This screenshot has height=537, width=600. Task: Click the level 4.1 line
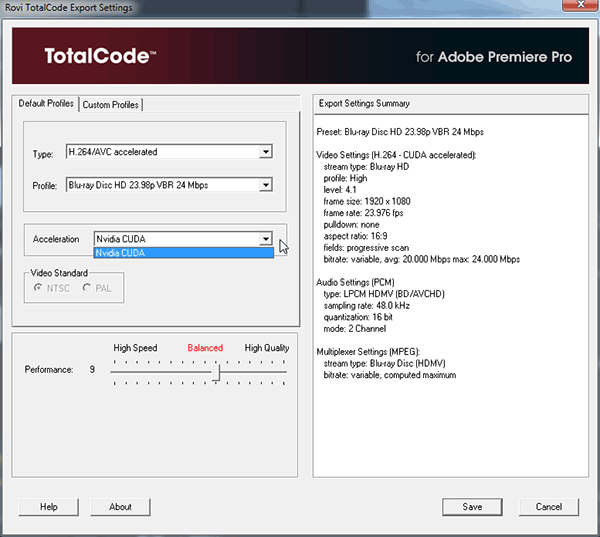point(340,190)
